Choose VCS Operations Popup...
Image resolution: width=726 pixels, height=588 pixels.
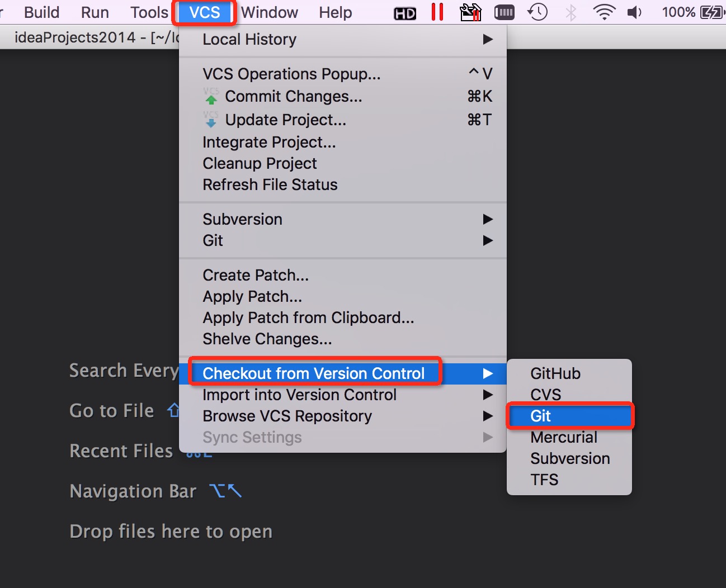343,74
